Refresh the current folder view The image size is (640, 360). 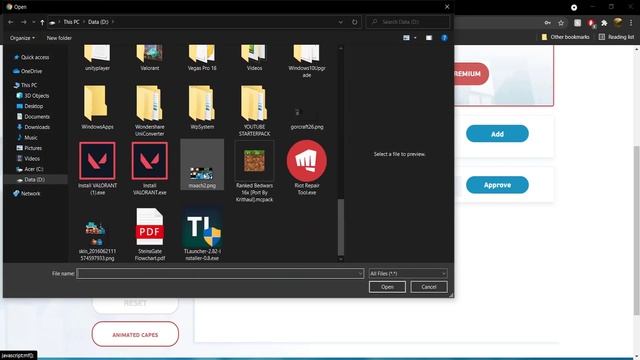click(354, 22)
